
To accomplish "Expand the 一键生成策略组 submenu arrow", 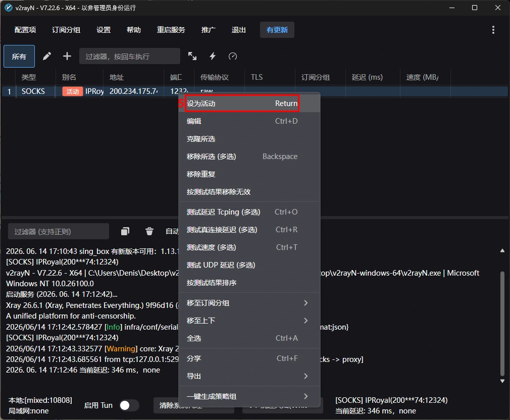I will [x=305, y=396].
